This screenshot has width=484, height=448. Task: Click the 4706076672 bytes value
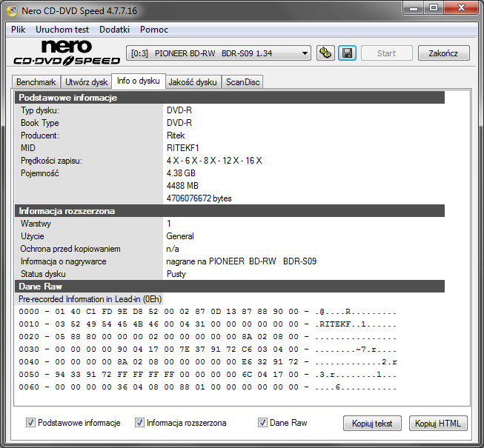click(x=199, y=198)
